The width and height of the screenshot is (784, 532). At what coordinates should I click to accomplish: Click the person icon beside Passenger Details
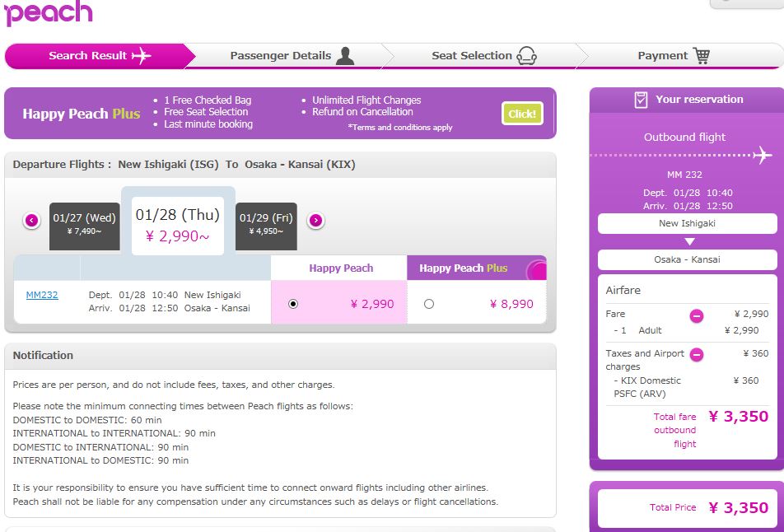pos(345,56)
